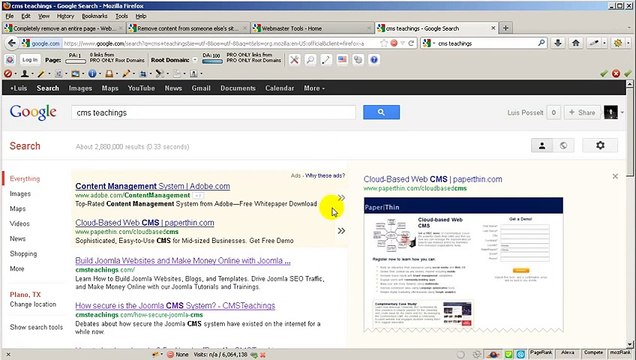This screenshot has height=360, width=636.
Task: Click the MozBar highlight links pencil icon
Action: coord(326,60)
